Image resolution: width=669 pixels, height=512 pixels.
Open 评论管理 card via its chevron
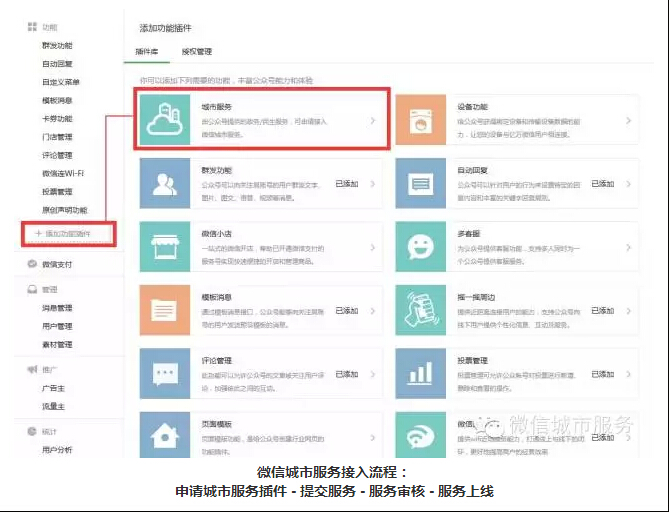372,374
